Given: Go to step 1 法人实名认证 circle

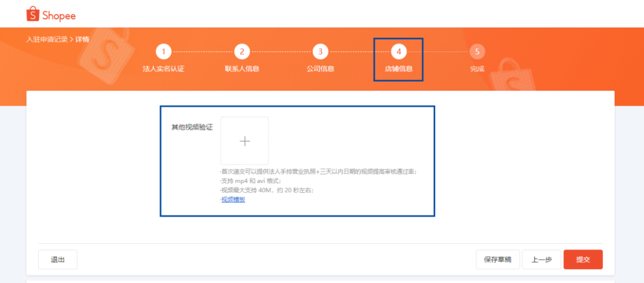Looking at the screenshot, I should tap(163, 52).
